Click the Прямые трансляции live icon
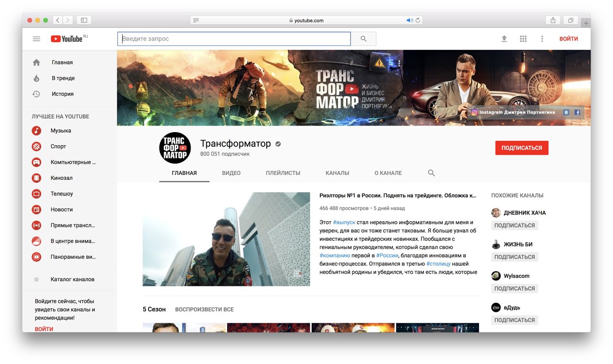The image size is (613, 364). 36,226
